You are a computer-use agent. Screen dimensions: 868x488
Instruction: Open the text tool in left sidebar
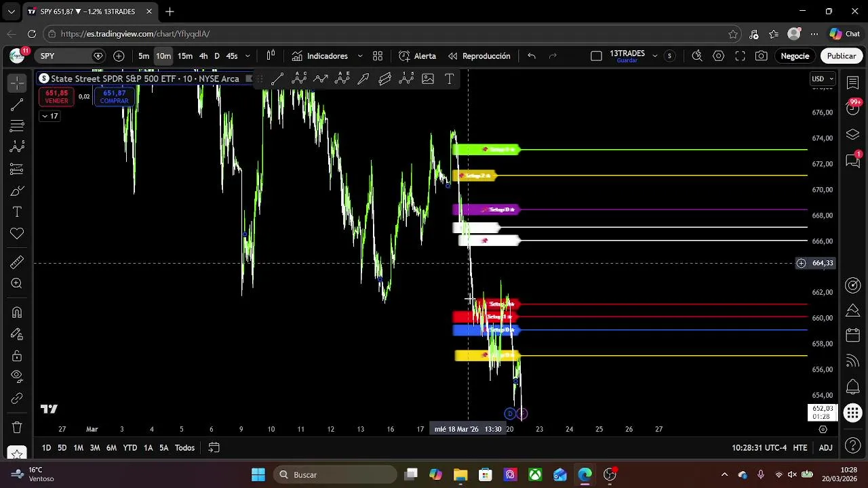pos(17,212)
